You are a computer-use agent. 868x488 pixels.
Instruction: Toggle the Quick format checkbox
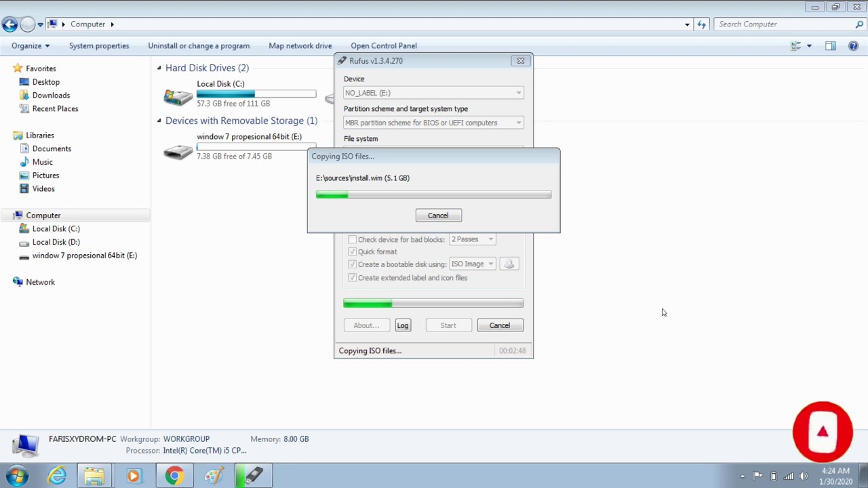tap(352, 251)
